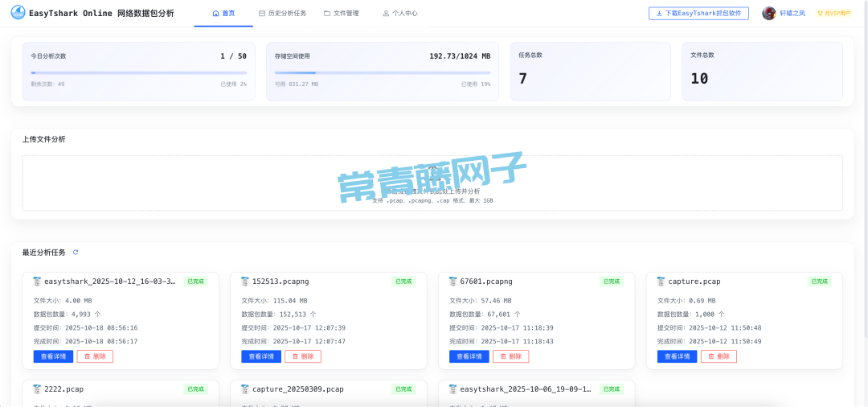
Task: View details of capture.pcap task
Action: point(678,356)
